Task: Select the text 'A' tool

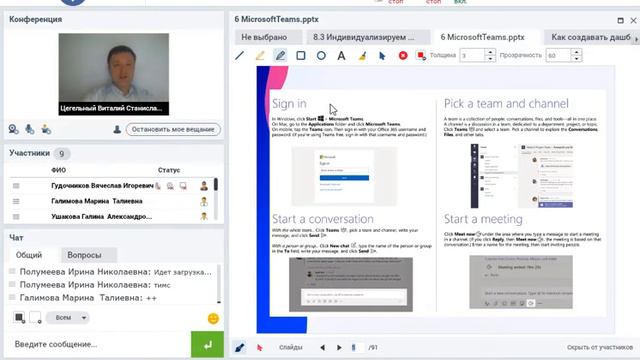Action: (x=341, y=56)
